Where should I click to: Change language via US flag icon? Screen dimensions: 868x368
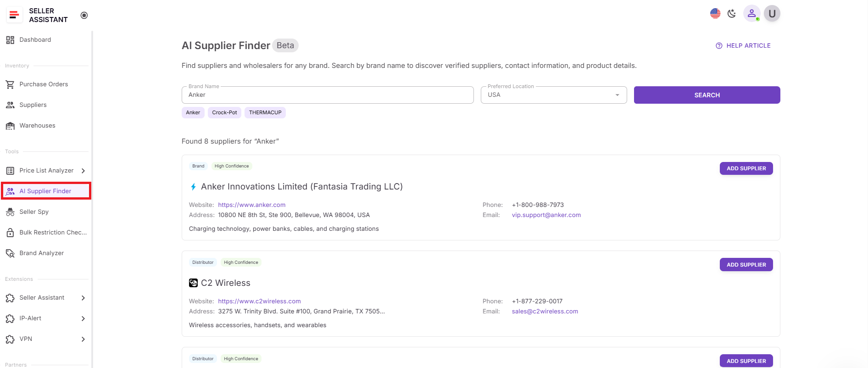coord(715,13)
